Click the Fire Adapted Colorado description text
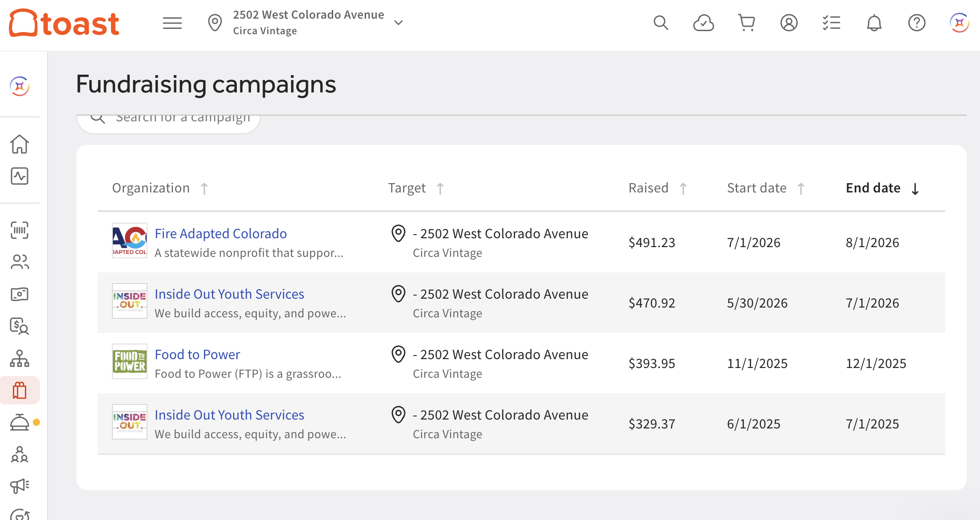Viewport: 980px width, 520px height. point(249,253)
